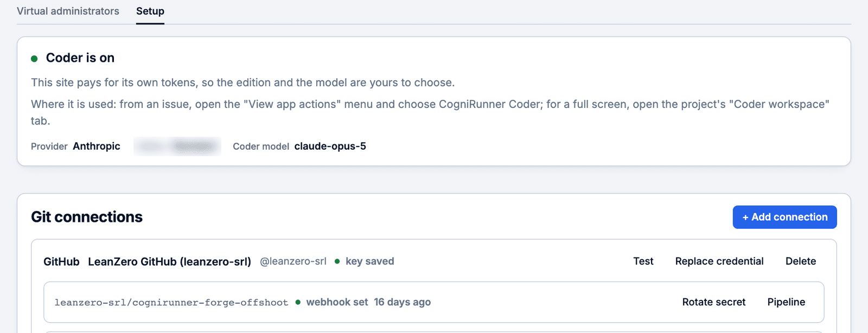Click the green key saved status dot
Viewport: 868px width, 333px height.
(337, 261)
